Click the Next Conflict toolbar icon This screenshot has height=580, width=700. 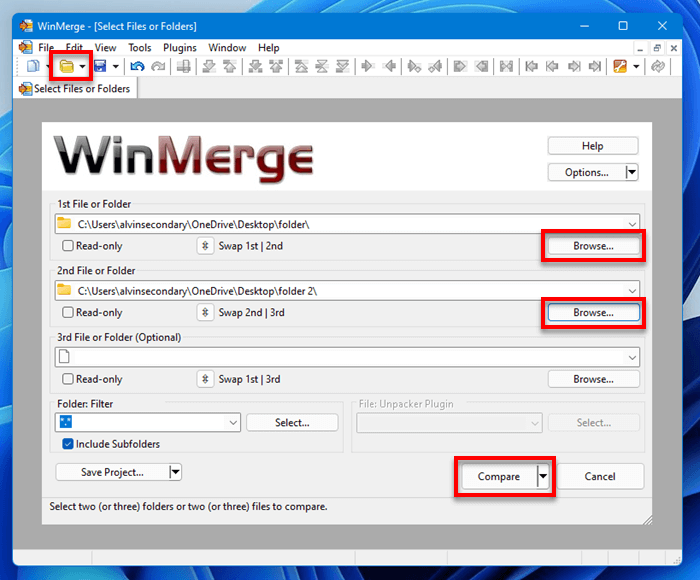[255, 67]
